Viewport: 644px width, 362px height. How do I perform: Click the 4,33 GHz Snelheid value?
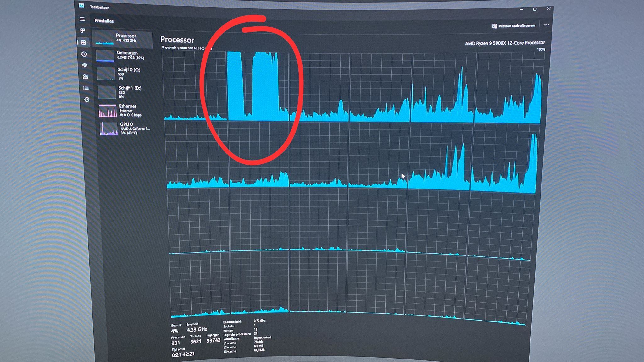[x=197, y=329]
